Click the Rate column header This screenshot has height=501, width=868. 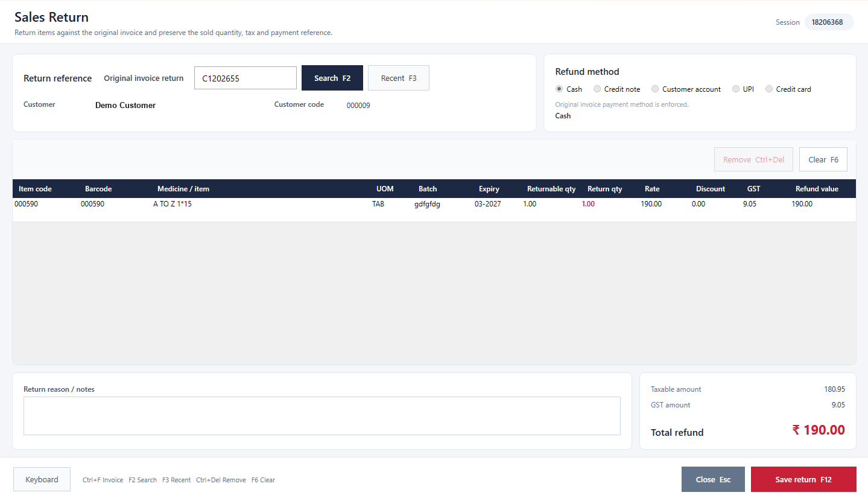coord(652,189)
